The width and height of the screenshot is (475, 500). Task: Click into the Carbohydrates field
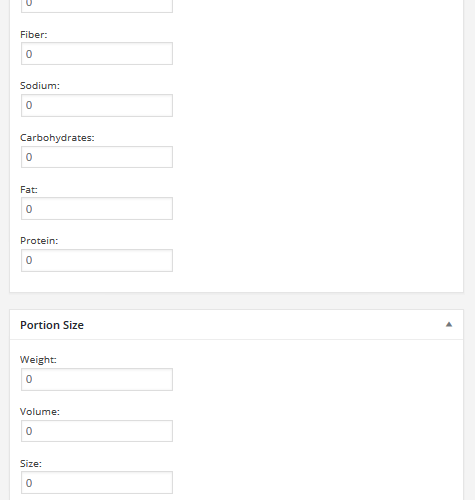tap(97, 157)
